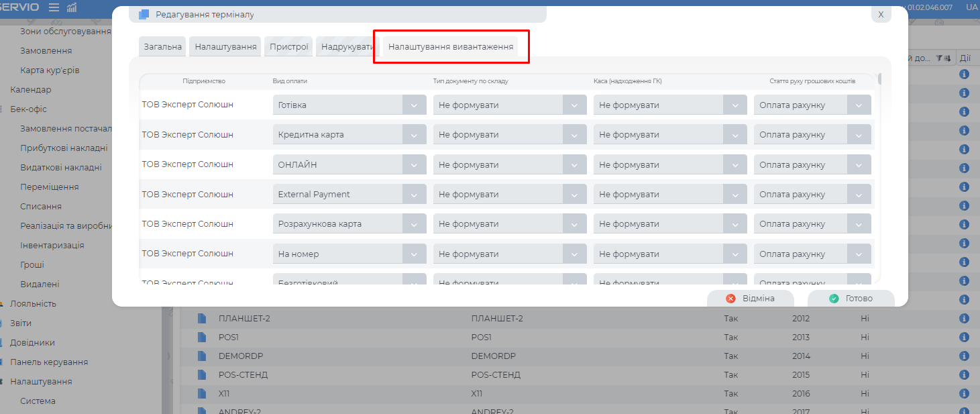
Task: Click the info icon in the first table row
Action: point(965,74)
